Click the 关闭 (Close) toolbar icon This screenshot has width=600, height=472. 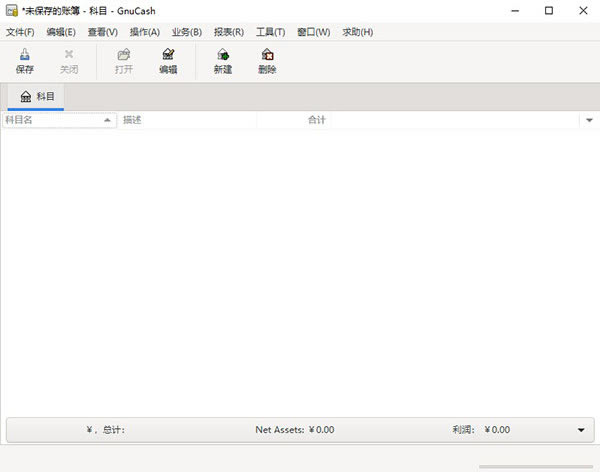point(68,56)
